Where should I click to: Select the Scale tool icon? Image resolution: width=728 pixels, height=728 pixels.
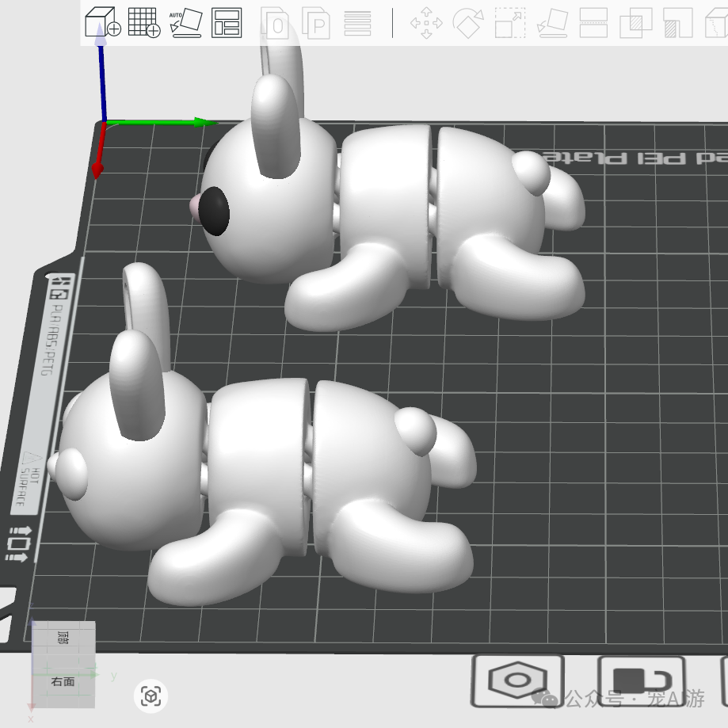tap(509, 25)
